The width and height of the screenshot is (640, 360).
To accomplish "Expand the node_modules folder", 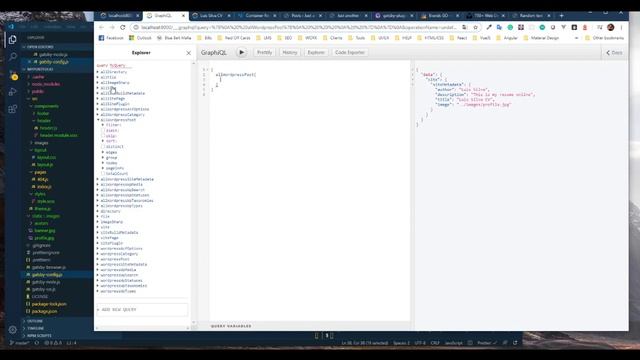I will pyautogui.click(x=46, y=84).
